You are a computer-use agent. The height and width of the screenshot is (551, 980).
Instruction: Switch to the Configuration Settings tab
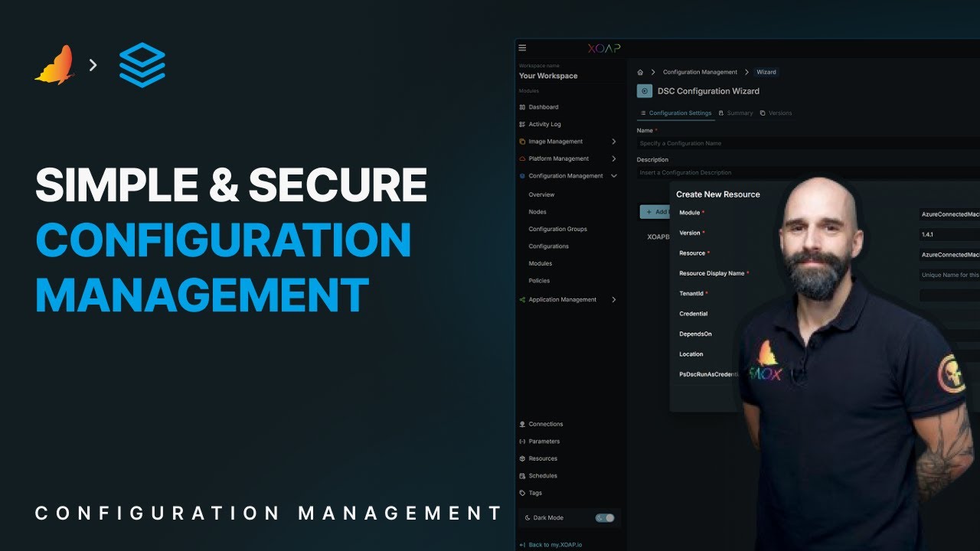pyautogui.click(x=676, y=113)
